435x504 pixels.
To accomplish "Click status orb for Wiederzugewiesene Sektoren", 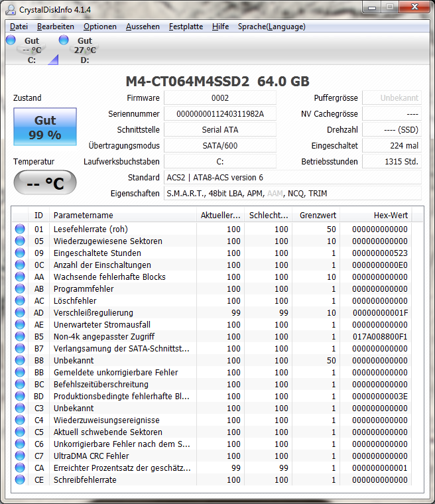I will (x=20, y=241).
